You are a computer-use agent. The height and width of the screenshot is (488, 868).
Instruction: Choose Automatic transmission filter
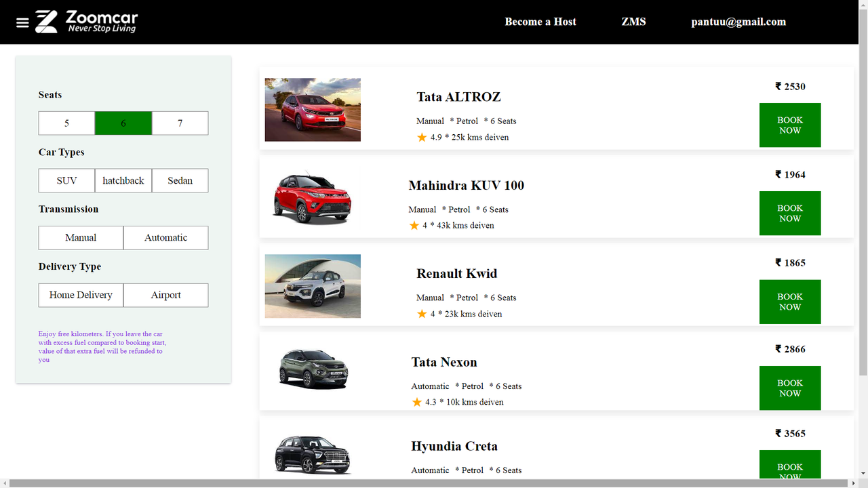coord(165,238)
